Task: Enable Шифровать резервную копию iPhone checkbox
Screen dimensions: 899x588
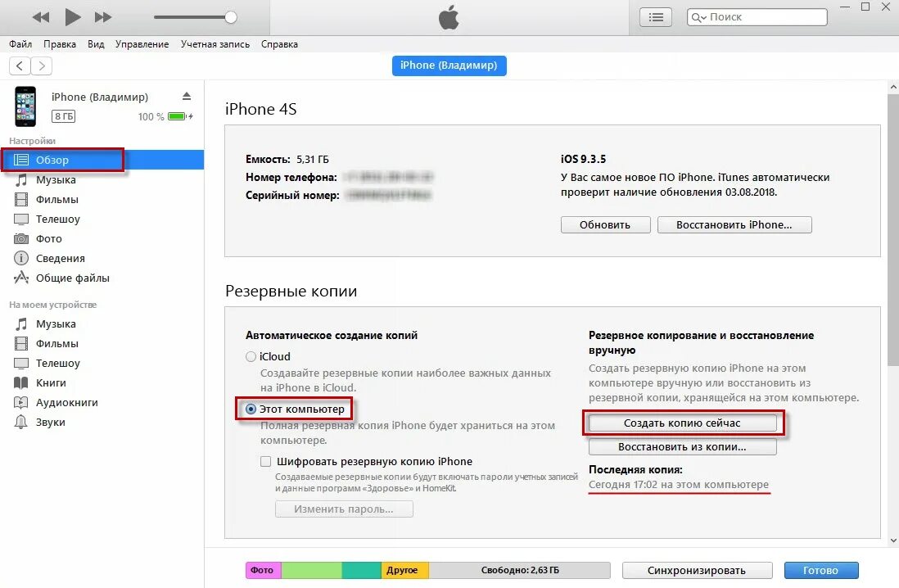Action: tap(265, 461)
